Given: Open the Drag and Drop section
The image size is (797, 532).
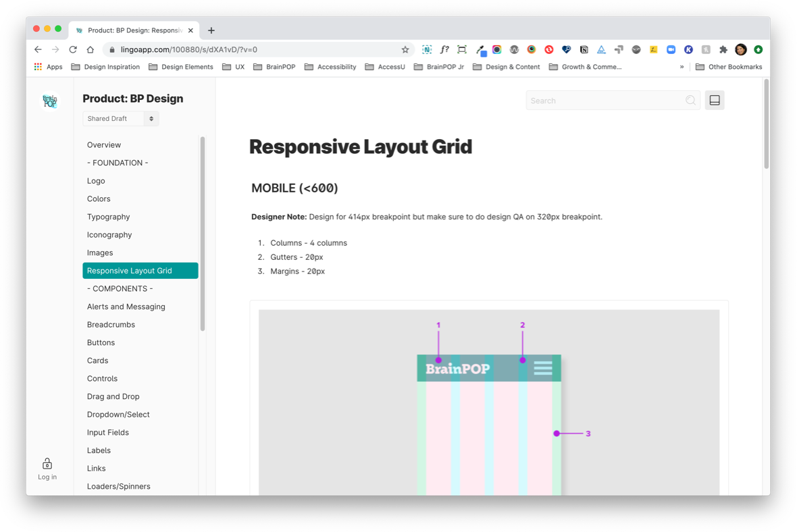Looking at the screenshot, I should click(113, 396).
